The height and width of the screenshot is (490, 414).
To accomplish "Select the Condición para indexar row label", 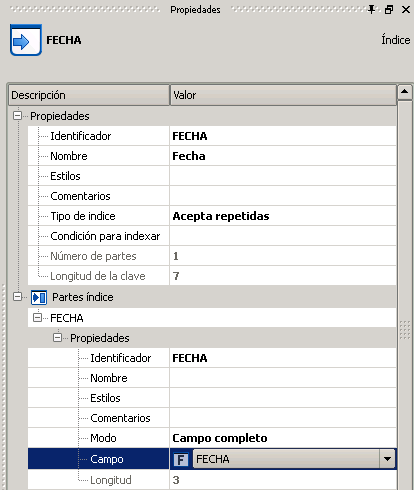I will 105,236.
